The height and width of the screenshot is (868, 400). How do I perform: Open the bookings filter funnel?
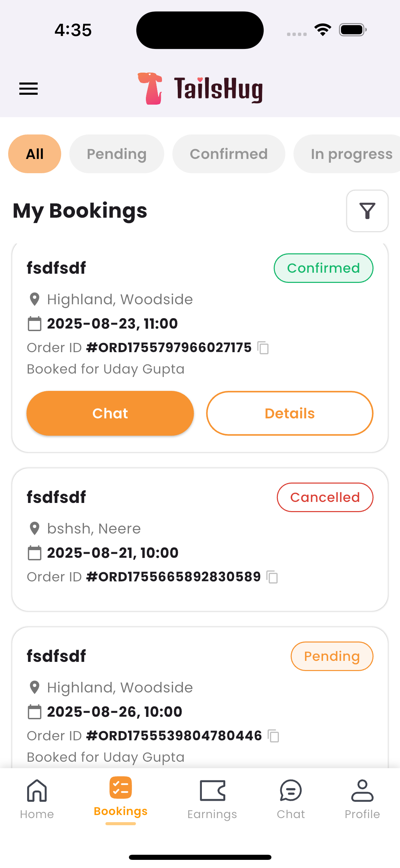367,211
